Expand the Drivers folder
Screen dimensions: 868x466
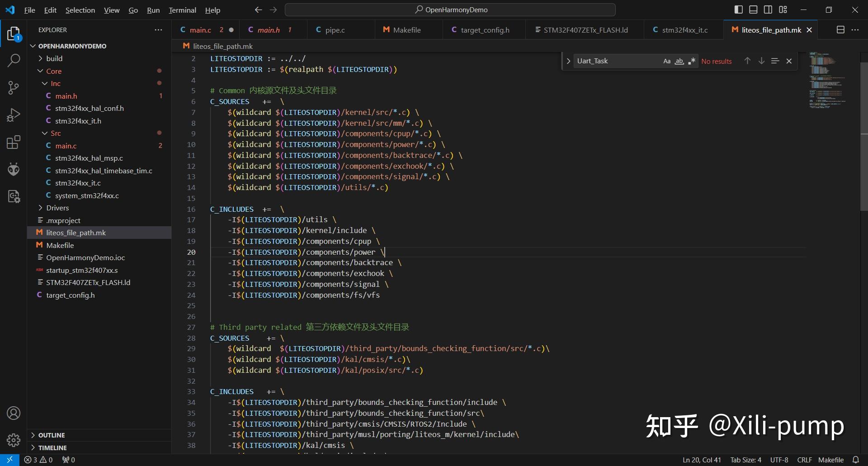click(x=57, y=208)
